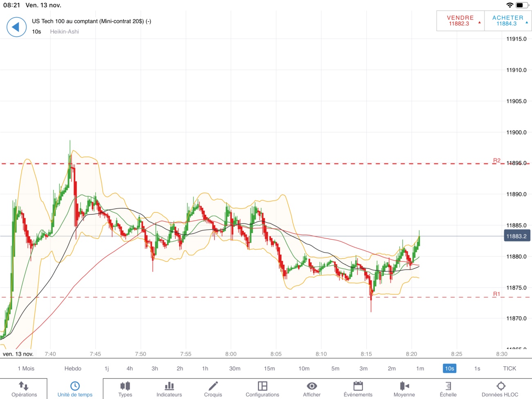Select the 2m timeframe
The image size is (532, 399).
click(392, 368)
